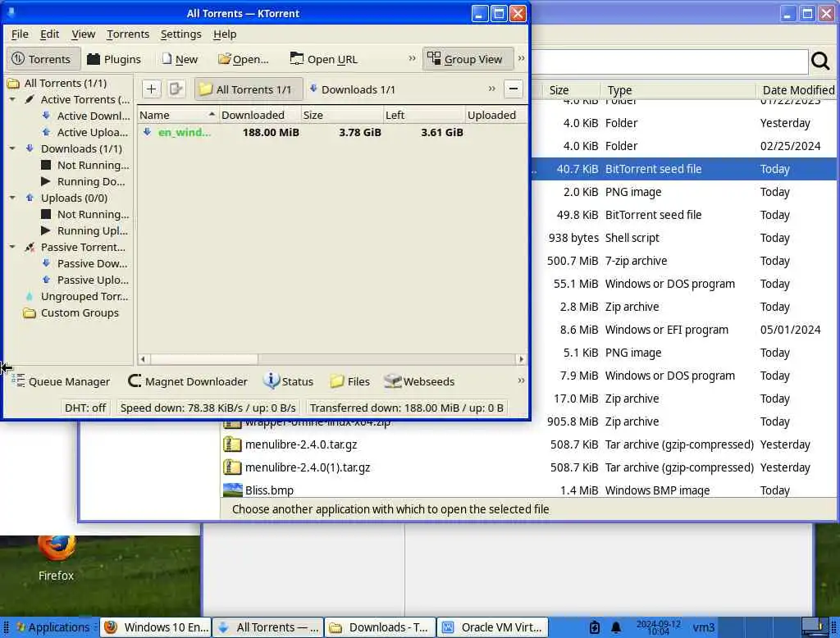Sort by the Left column header

[x=423, y=115]
